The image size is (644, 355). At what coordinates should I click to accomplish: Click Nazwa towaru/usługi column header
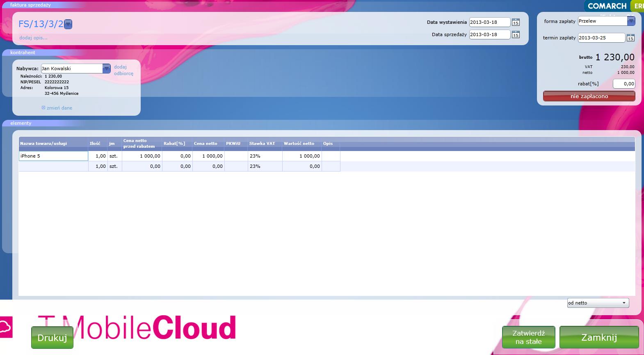53,144
